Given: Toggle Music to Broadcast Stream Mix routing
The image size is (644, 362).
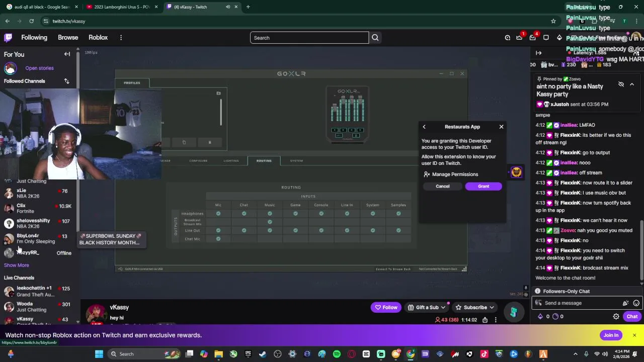Looking at the screenshot, I should pyautogui.click(x=270, y=222).
